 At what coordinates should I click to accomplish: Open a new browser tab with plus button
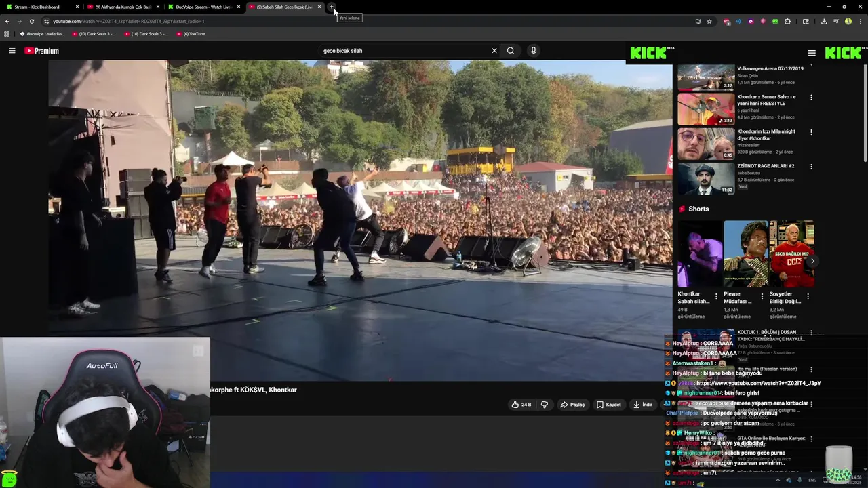tap(332, 7)
